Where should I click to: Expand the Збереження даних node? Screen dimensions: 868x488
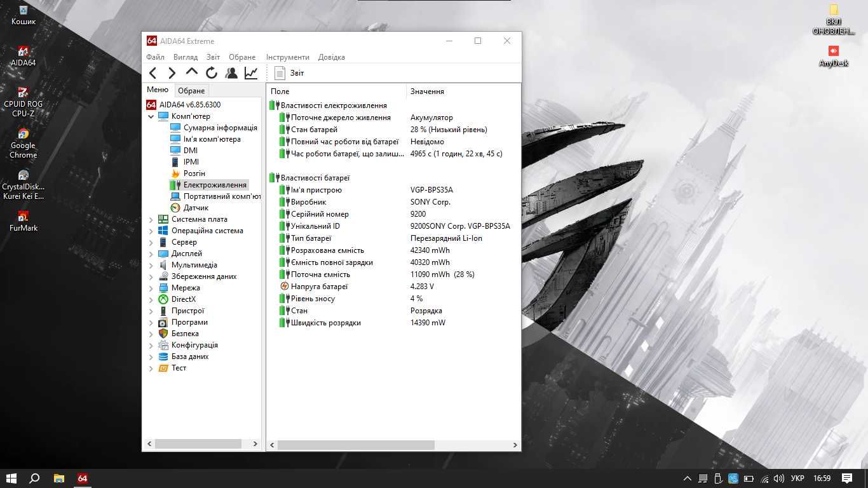point(151,276)
